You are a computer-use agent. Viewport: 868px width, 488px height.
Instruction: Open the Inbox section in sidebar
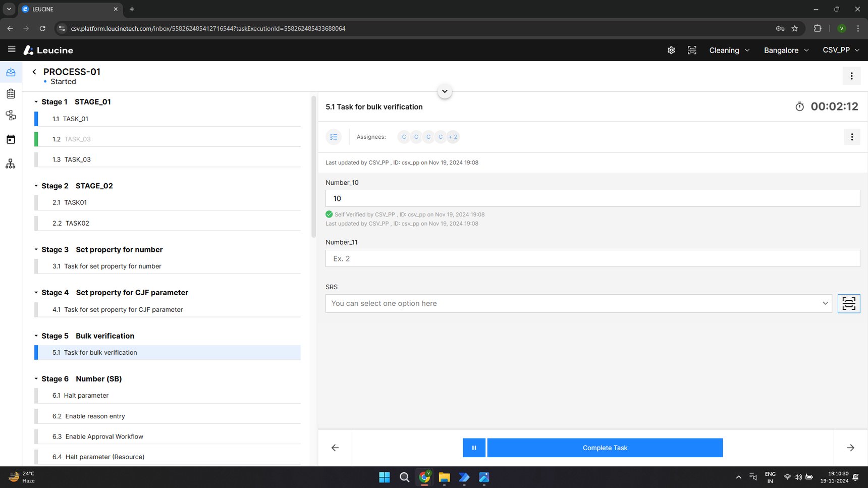tap(11, 72)
